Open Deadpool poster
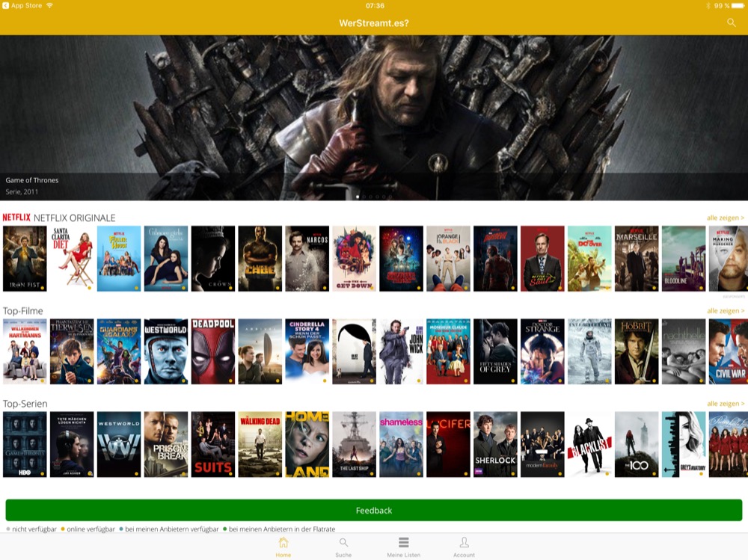Viewport: 748px width, 560px height. (x=213, y=351)
